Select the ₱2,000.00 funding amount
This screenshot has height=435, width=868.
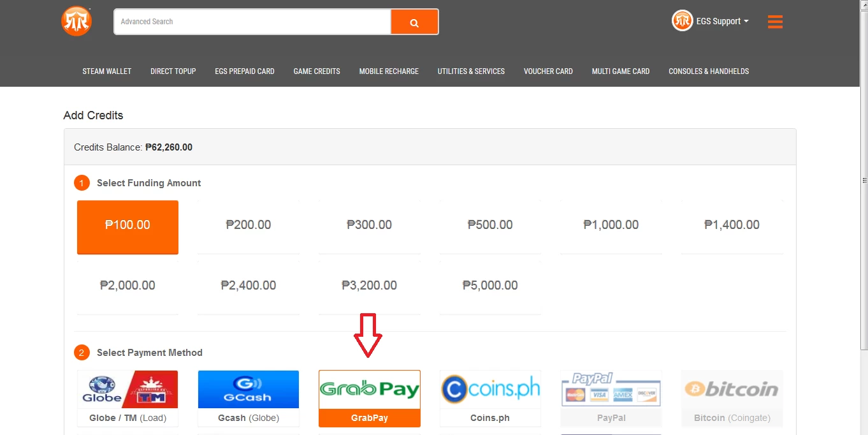(x=127, y=288)
